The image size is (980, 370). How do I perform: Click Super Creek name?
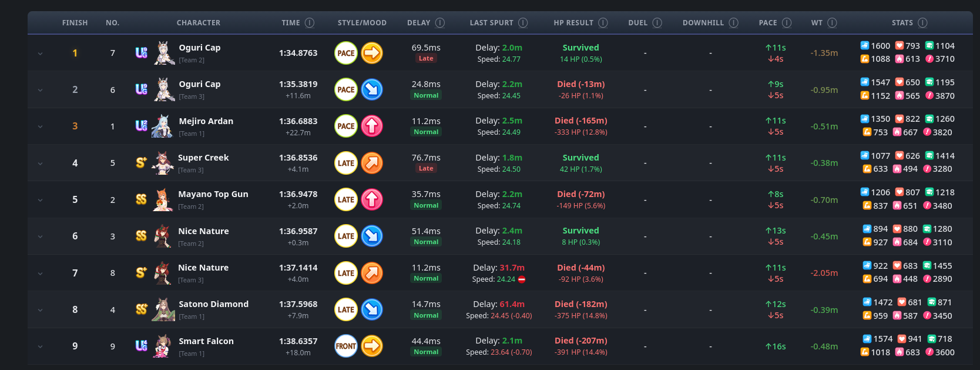click(x=203, y=158)
